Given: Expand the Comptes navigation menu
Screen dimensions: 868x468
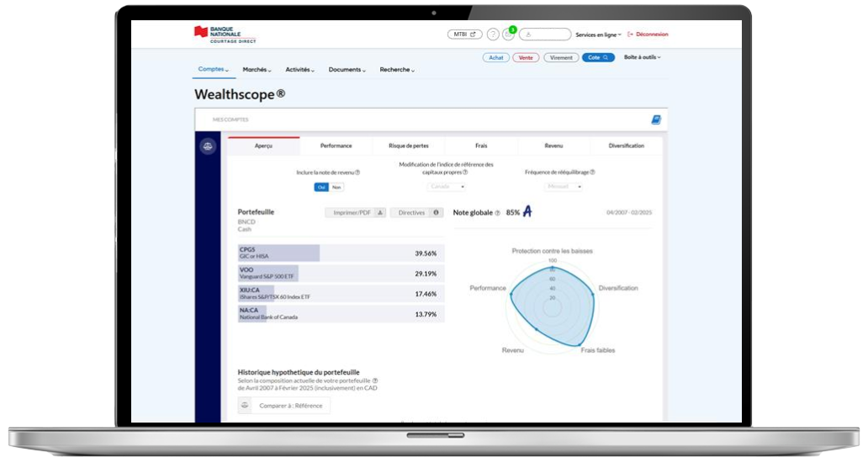Looking at the screenshot, I should pyautogui.click(x=213, y=69).
